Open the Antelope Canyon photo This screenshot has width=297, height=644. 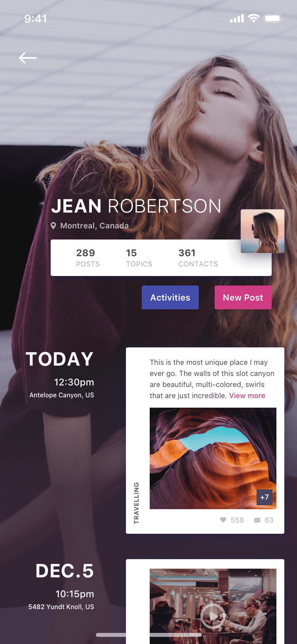(x=213, y=458)
